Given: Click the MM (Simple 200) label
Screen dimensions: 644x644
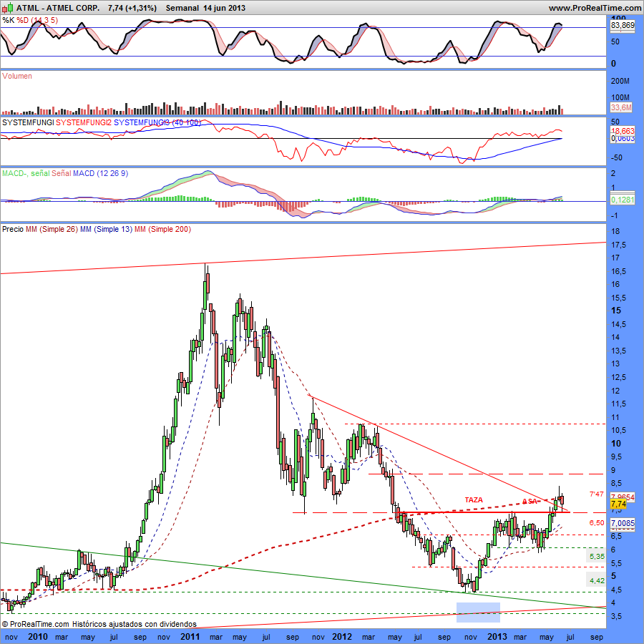Looking at the screenshot, I should tap(162, 229).
